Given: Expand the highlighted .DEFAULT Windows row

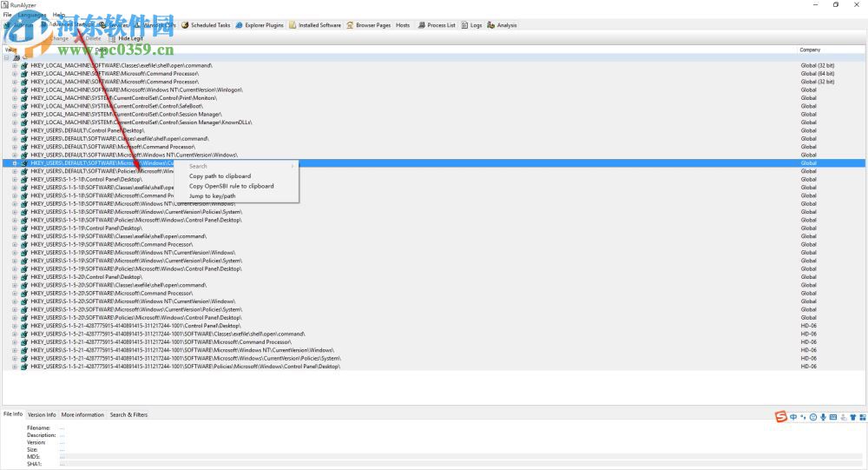Looking at the screenshot, I should tap(15, 163).
